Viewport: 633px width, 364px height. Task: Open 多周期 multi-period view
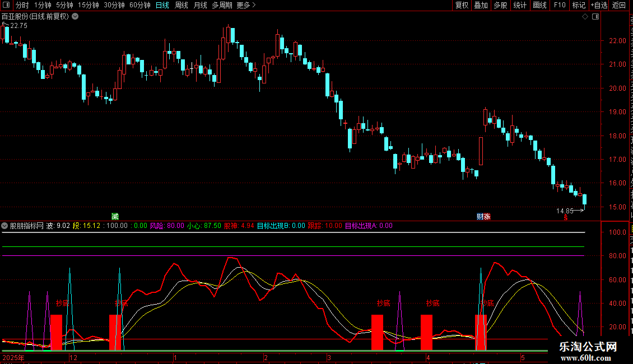click(222, 5)
